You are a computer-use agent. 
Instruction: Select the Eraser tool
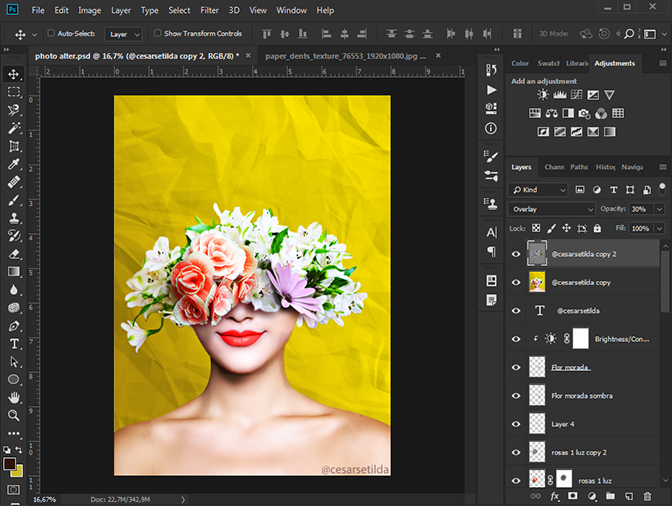[14, 254]
